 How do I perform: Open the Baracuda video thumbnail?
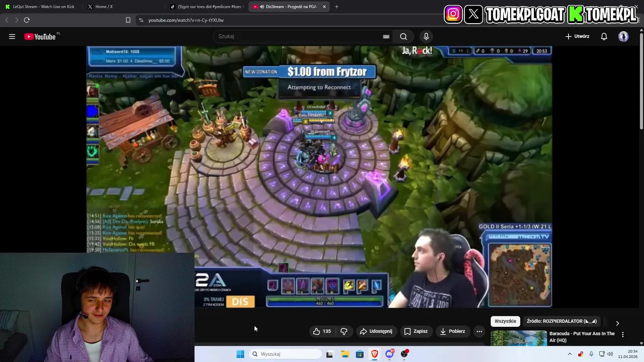(519, 338)
